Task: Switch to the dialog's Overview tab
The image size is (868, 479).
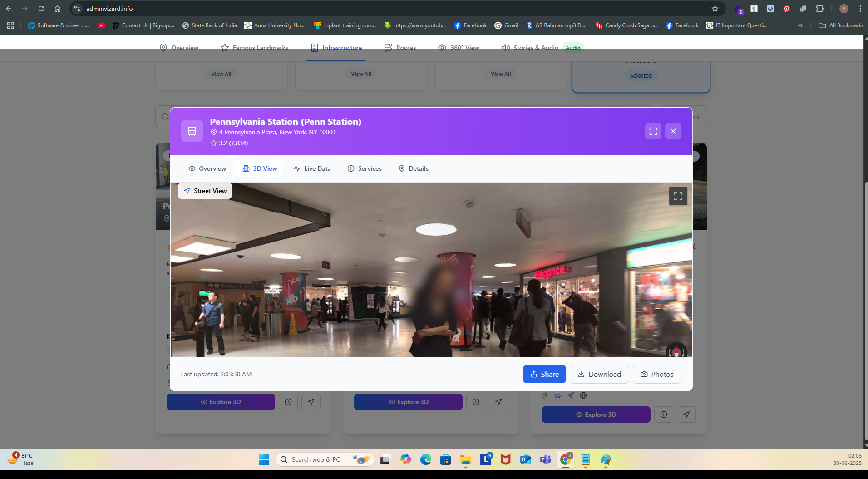Action: coord(207,168)
